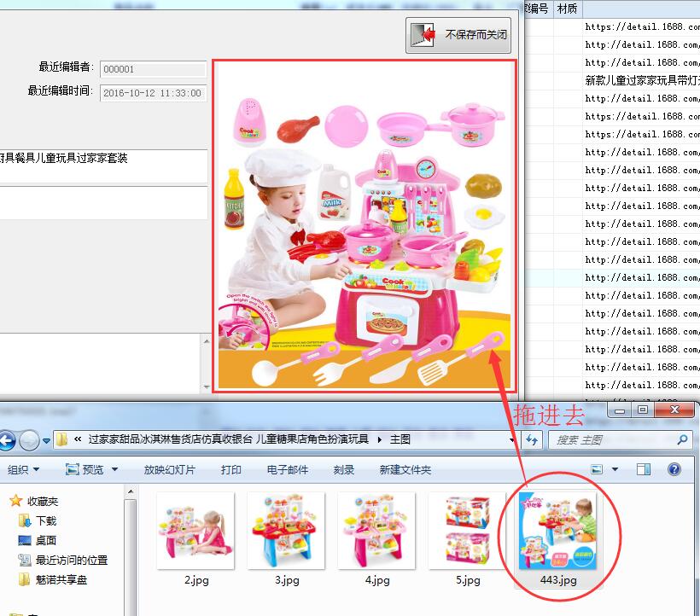Click the refresh icon beside the address bar
700x616 pixels.
533,440
